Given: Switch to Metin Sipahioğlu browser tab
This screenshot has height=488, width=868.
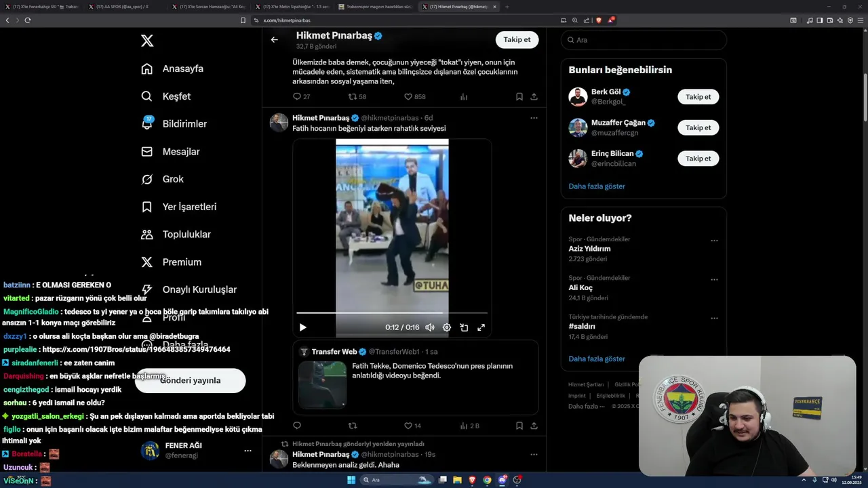Looking at the screenshot, I should pos(292,6).
